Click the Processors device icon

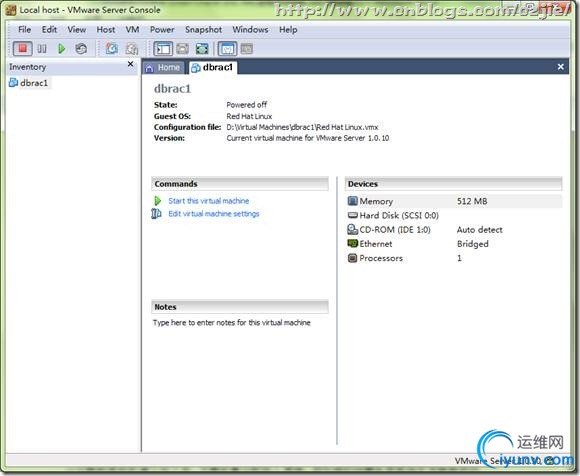click(353, 258)
